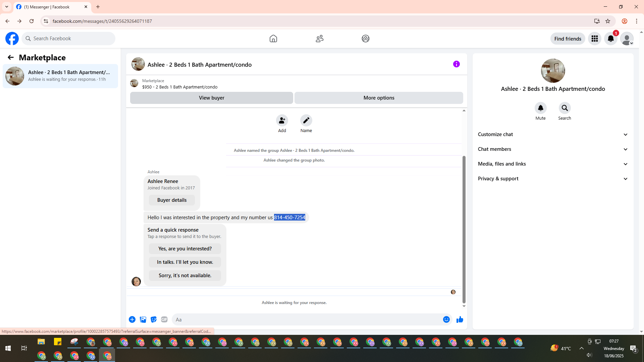Image resolution: width=644 pixels, height=362 pixels.
Task: Open the Chrome profile icon
Action: [x=625, y=21]
